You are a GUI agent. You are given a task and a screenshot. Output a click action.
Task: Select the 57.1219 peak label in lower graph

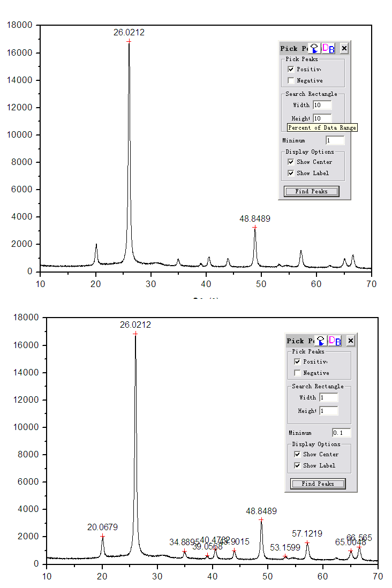[307, 533]
